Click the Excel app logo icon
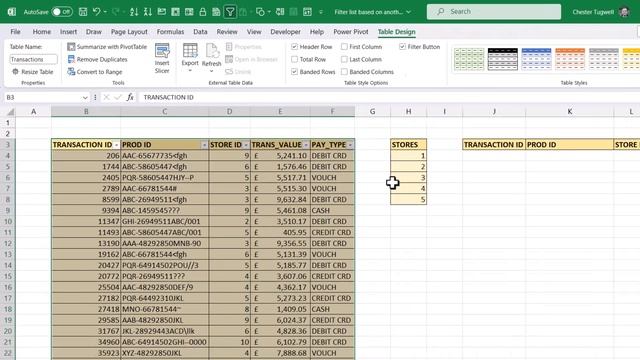 point(12,12)
